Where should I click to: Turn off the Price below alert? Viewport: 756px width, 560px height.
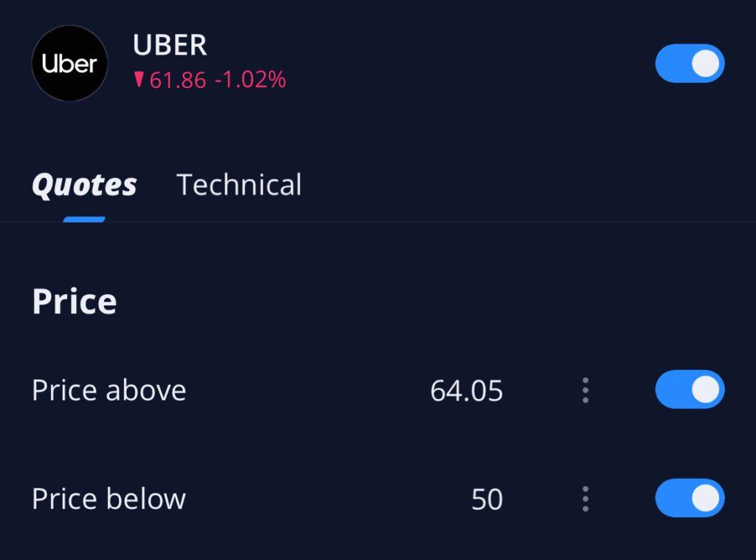[690, 499]
